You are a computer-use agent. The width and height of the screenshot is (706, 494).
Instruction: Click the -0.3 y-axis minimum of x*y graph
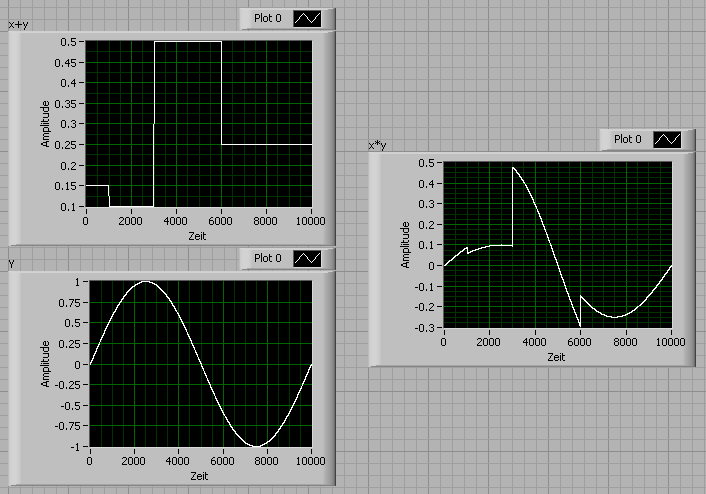(x=427, y=328)
